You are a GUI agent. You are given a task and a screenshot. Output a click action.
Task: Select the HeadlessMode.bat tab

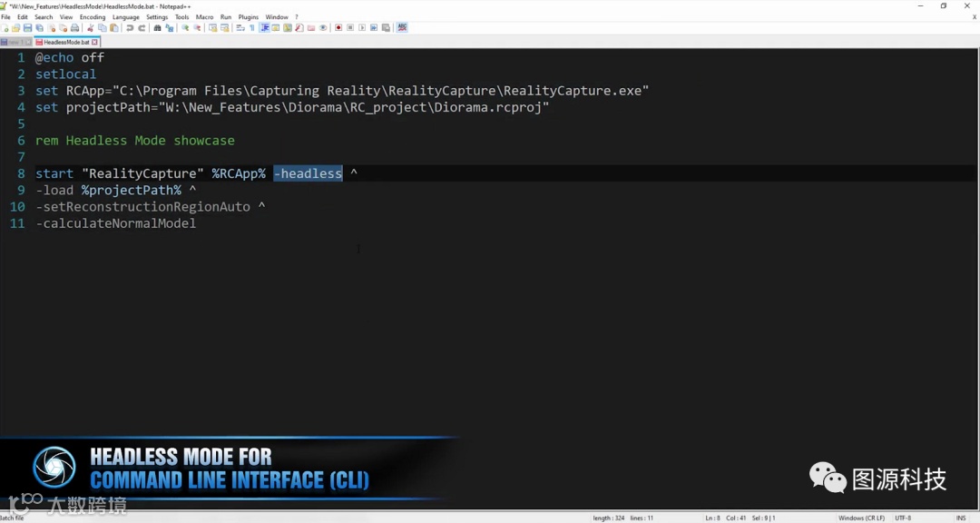tap(65, 42)
